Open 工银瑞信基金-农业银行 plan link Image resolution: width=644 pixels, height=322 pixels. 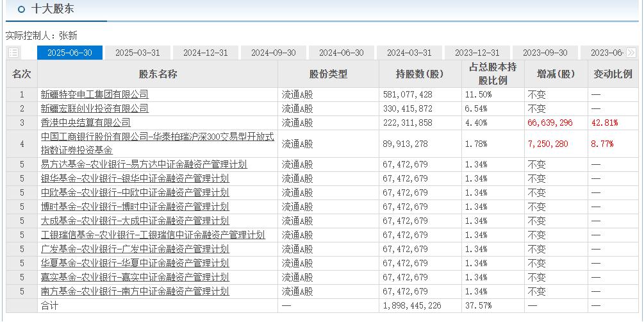tap(153, 235)
